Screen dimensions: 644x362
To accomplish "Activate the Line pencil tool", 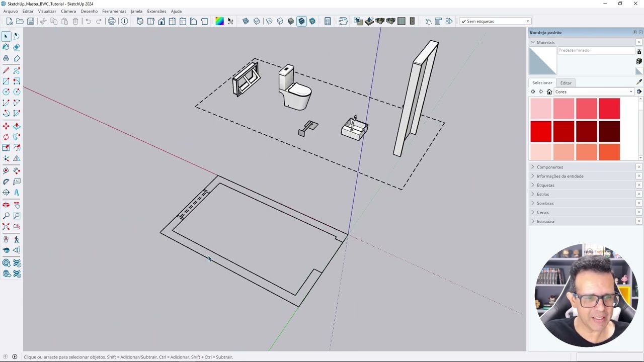I will [6, 70].
